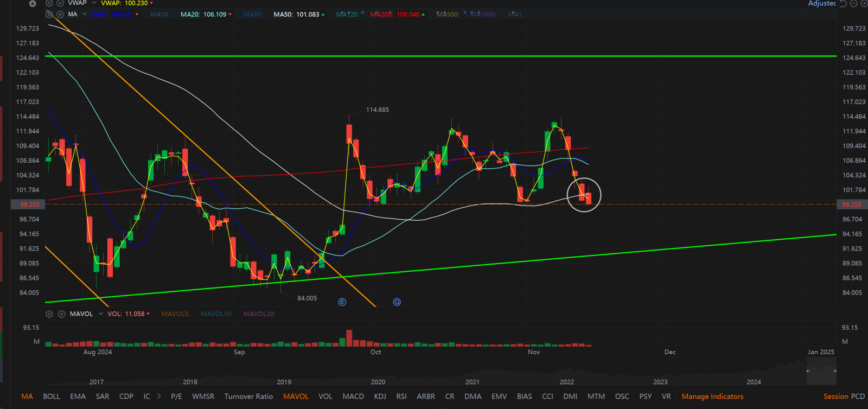Click the PCD button

click(858, 397)
